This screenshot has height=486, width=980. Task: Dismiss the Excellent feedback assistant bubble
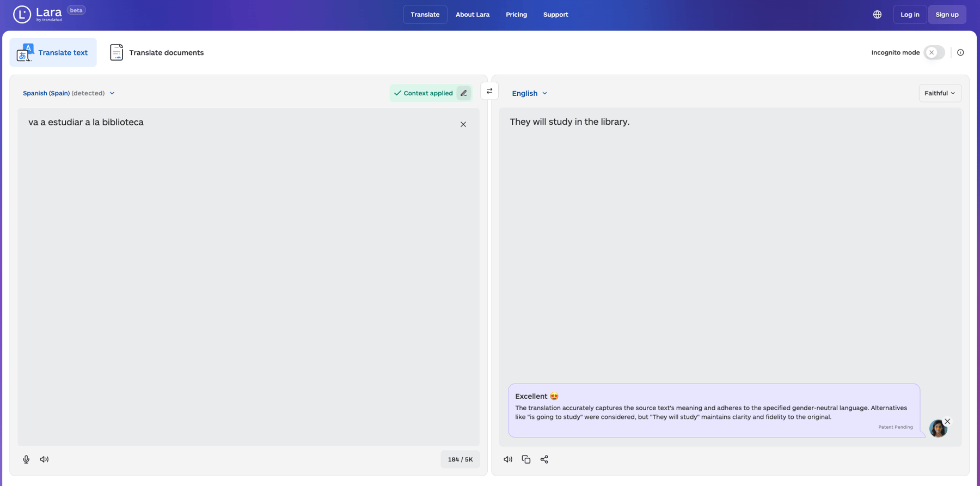point(947,421)
